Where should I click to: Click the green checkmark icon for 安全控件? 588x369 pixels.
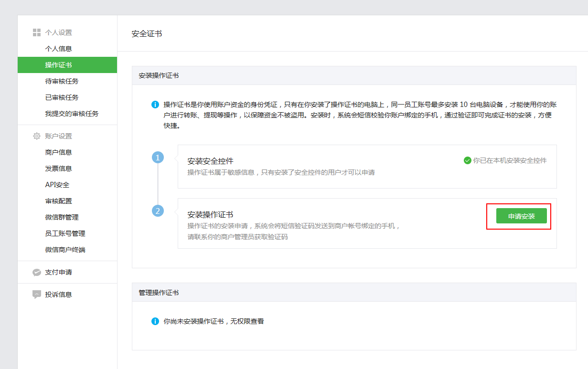(x=467, y=161)
